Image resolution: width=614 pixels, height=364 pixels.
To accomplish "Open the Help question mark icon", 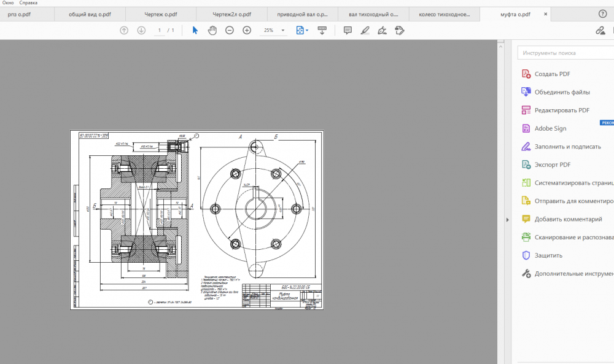I will point(602,14).
